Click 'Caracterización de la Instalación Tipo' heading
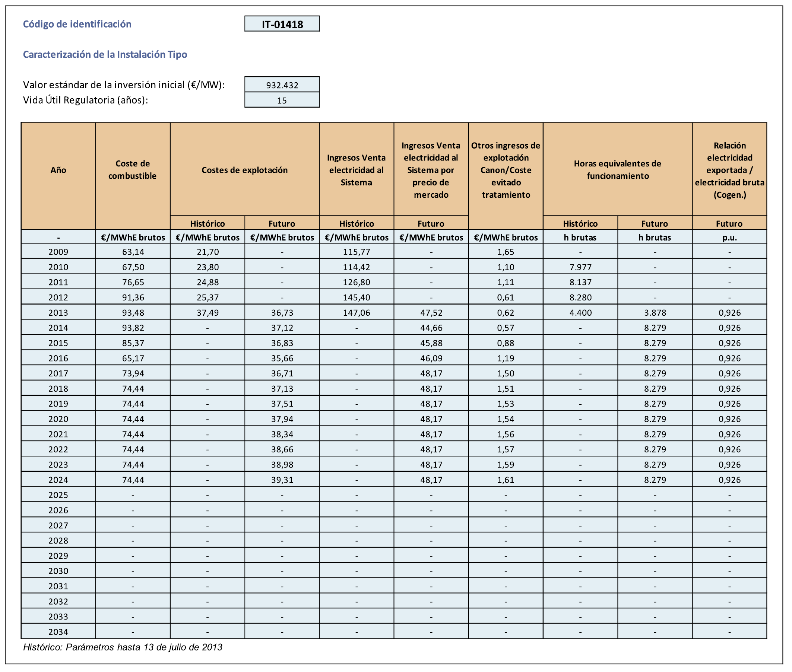The width and height of the screenshot is (792, 672). pyautogui.click(x=105, y=54)
